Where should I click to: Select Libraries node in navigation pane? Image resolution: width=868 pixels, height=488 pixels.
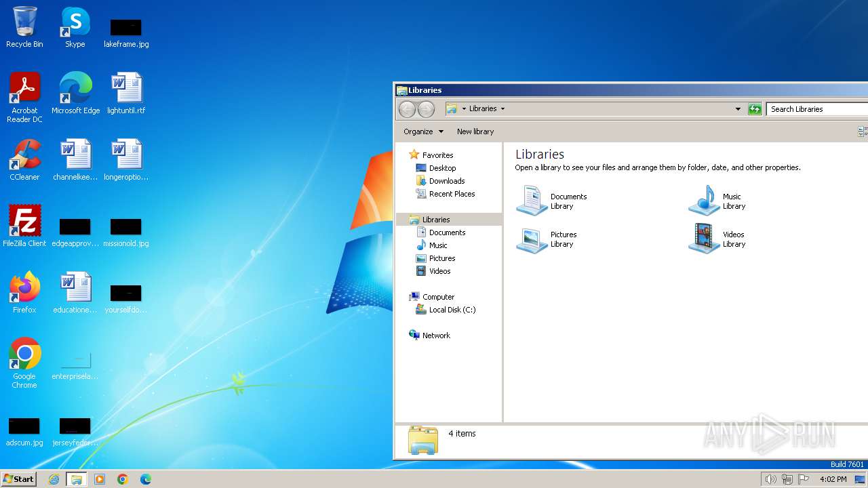436,220
